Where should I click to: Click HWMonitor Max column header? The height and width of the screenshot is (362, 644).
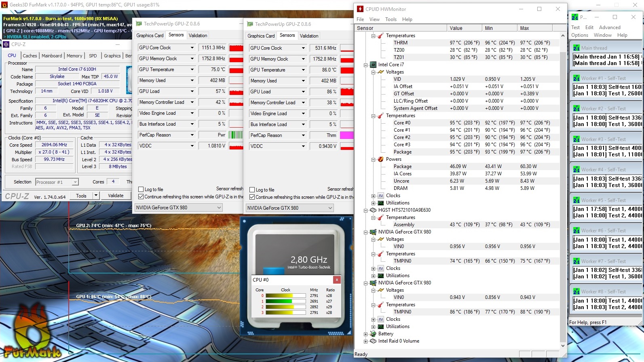[x=534, y=28]
